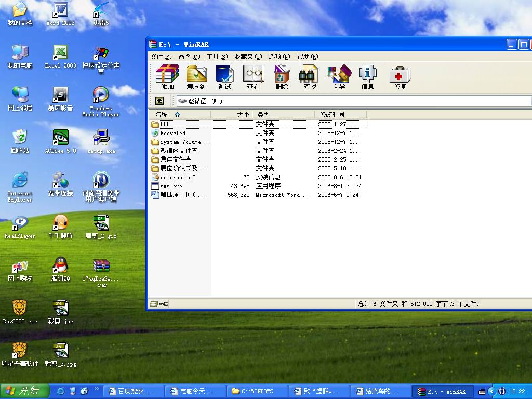Click the E: drive path address field
The image size is (532, 399).
pyautogui.click(x=353, y=101)
